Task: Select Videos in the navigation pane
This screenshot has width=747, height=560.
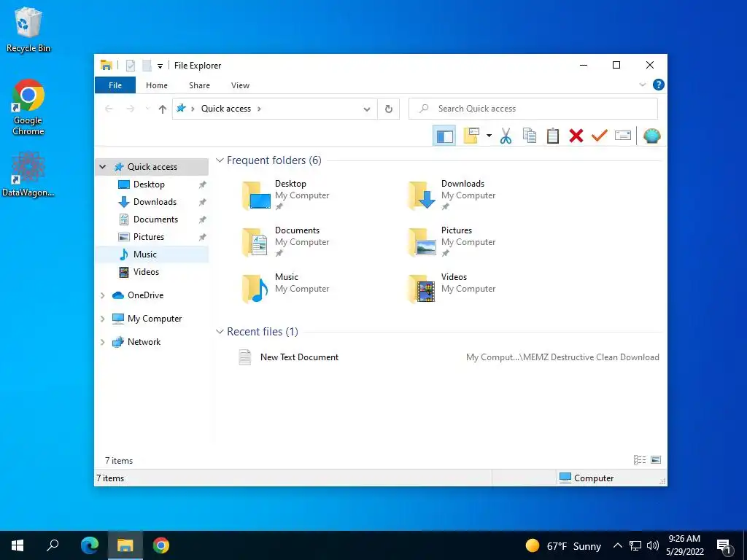Action: click(146, 272)
